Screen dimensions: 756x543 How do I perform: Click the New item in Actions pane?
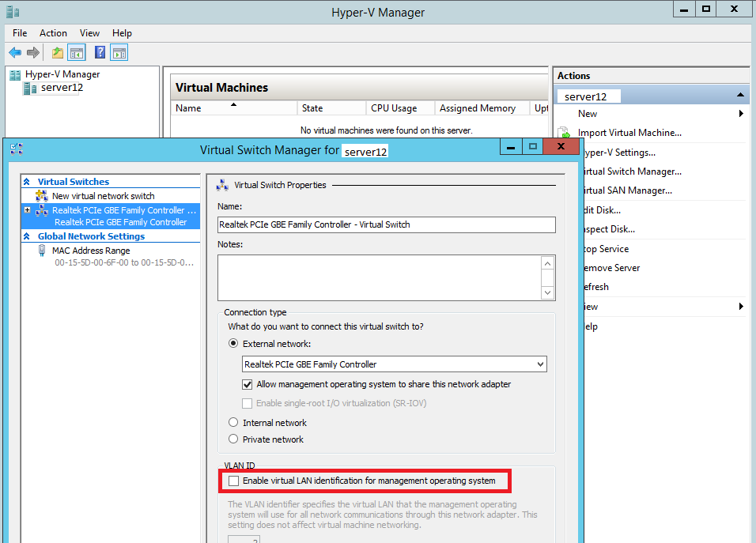[x=588, y=114]
